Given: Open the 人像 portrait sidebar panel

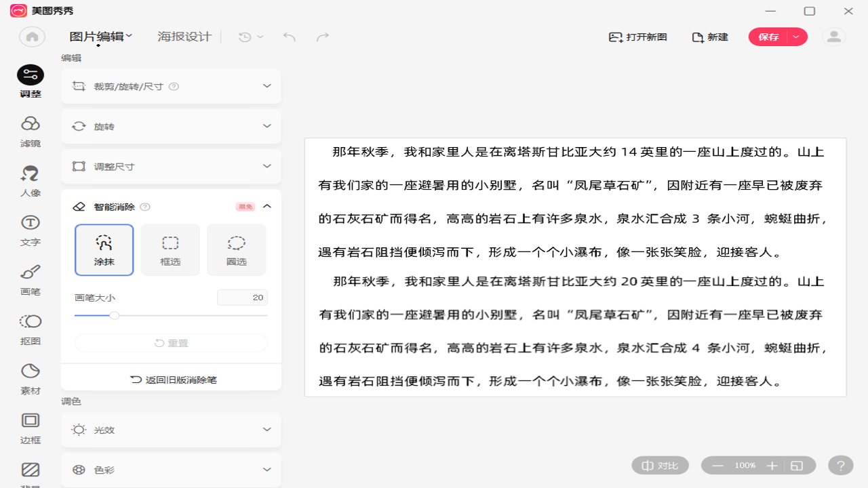Looking at the screenshot, I should coord(31,181).
